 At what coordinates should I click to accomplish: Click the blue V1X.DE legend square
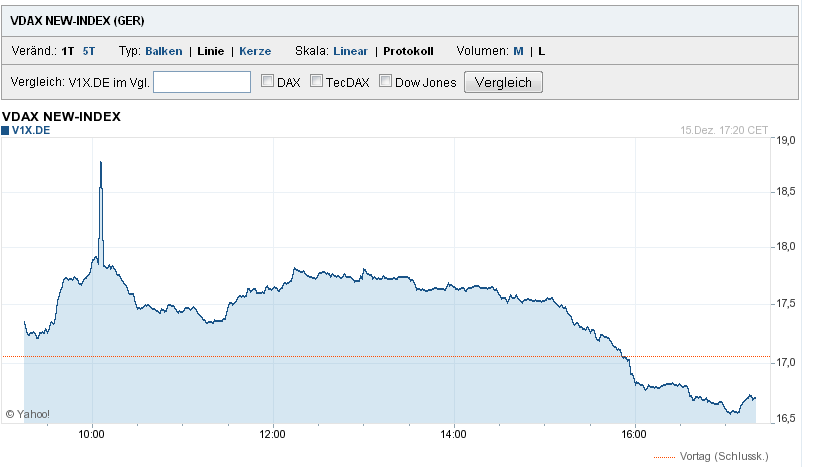[x=5, y=130]
